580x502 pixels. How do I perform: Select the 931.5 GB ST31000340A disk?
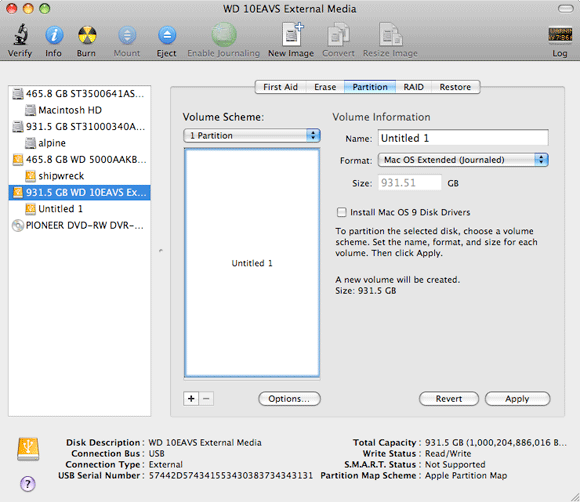[79, 127]
